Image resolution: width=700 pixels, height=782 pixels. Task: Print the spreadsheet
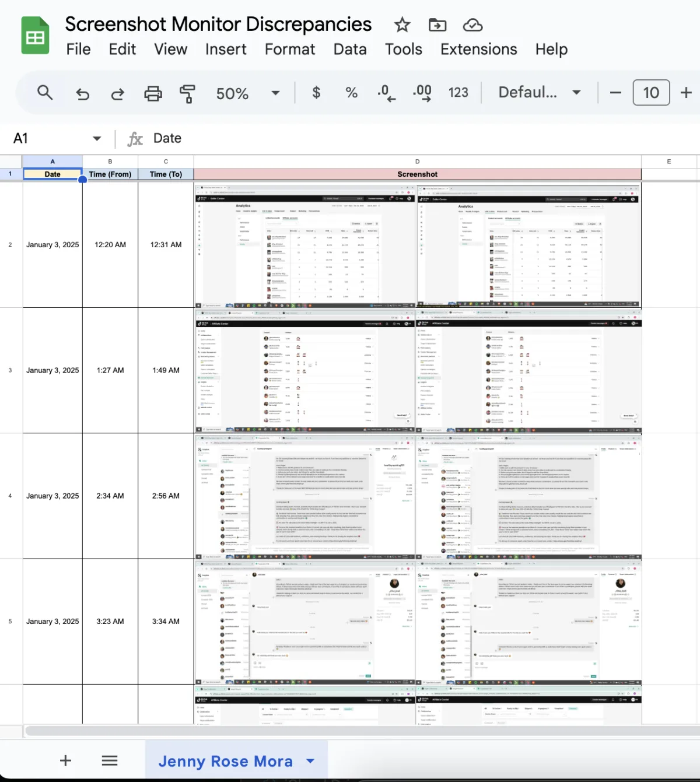pyautogui.click(x=153, y=93)
